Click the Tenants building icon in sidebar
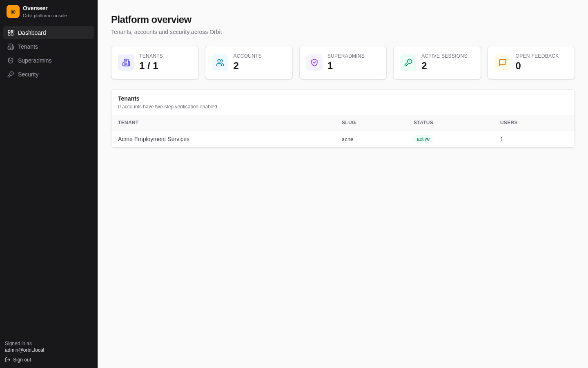Screen dimensions: 588x368 click(11, 47)
